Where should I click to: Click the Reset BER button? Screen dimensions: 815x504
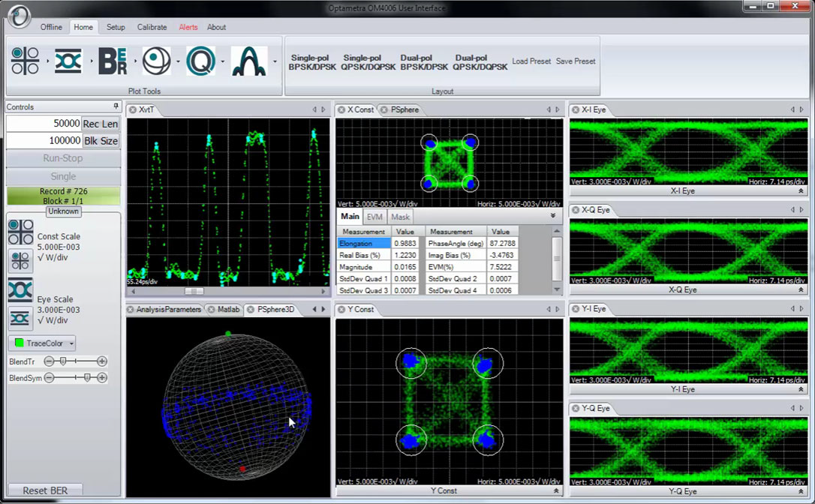[45, 490]
